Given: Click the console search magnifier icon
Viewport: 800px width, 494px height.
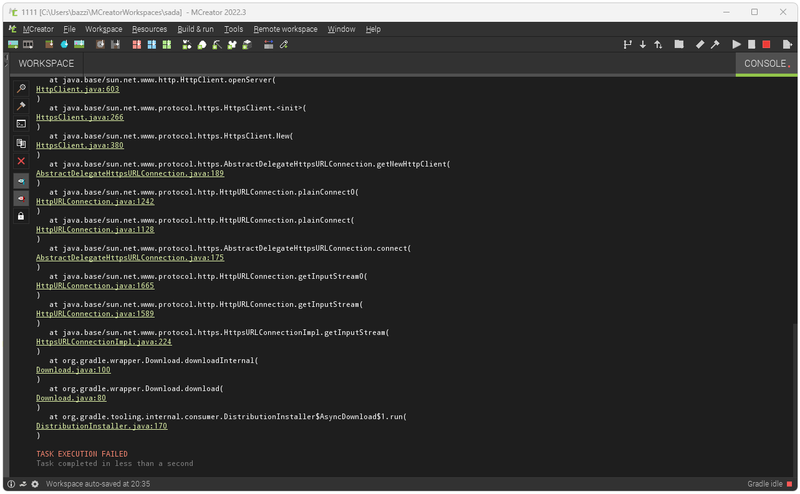Looking at the screenshot, I should [21, 88].
